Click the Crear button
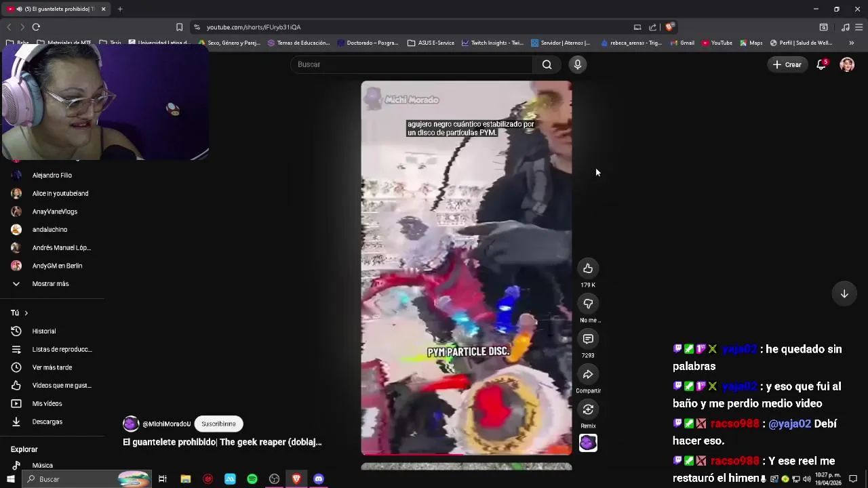 [x=787, y=64]
